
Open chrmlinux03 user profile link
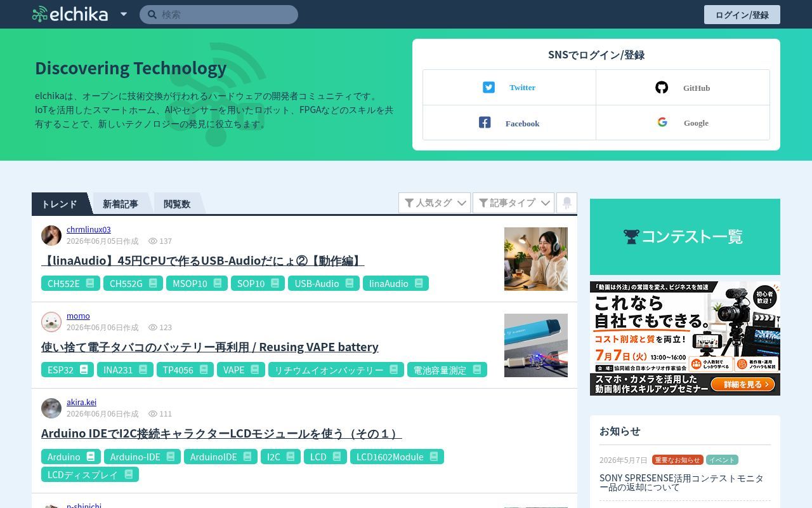(89, 229)
